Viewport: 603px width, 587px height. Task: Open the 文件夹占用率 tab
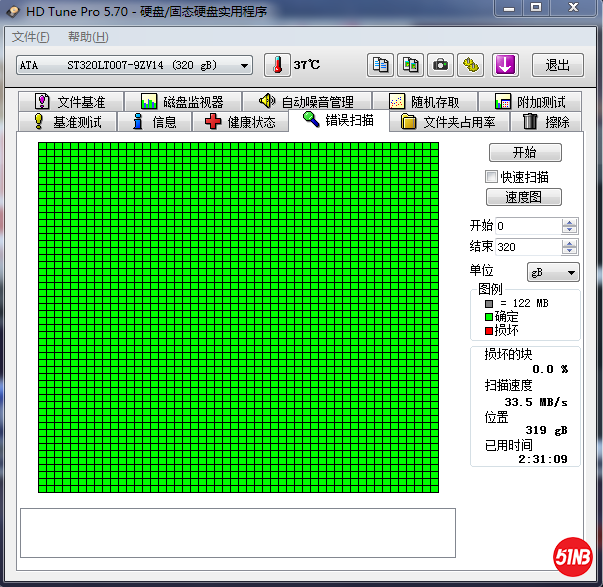click(x=449, y=122)
